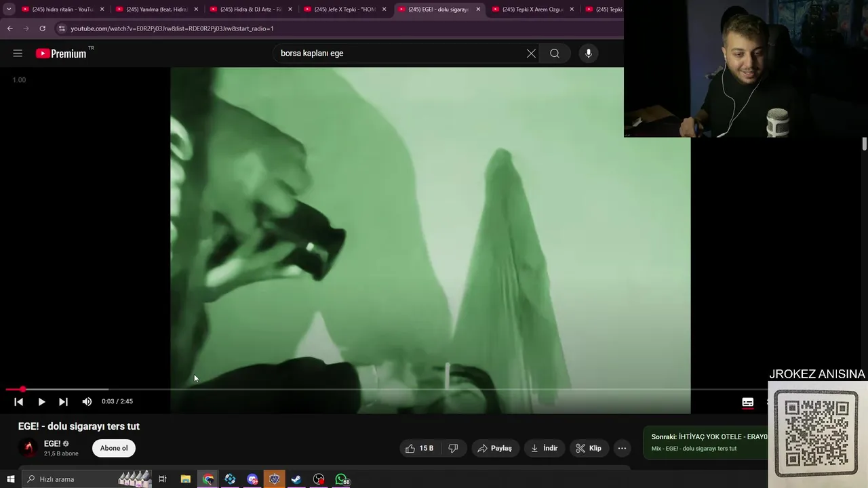Close the Tepki X Arem Ozguc tab
868x488 pixels.
coord(572,9)
